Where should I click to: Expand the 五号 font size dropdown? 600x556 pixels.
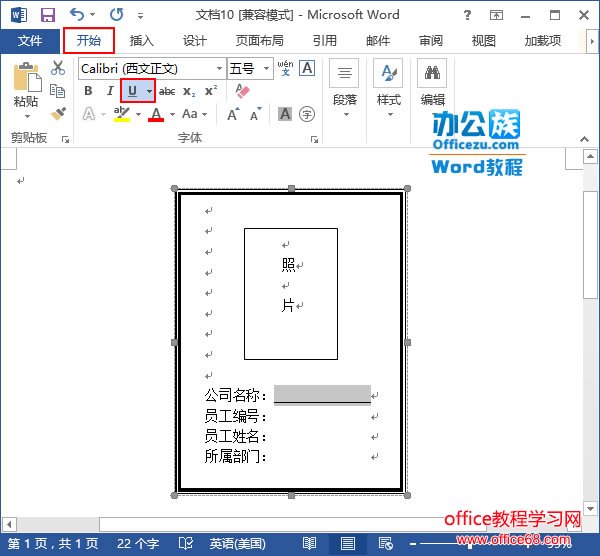click(x=266, y=69)
